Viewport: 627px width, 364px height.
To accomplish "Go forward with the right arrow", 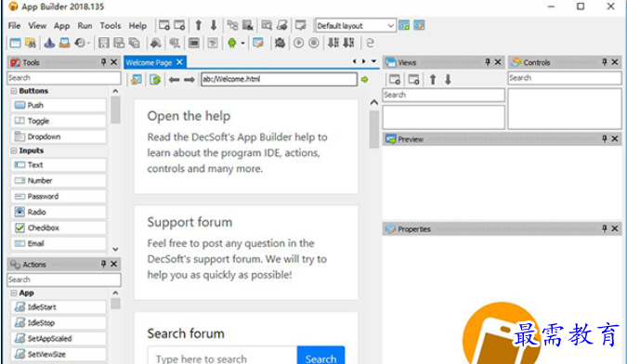I will [x=189, y=80].
